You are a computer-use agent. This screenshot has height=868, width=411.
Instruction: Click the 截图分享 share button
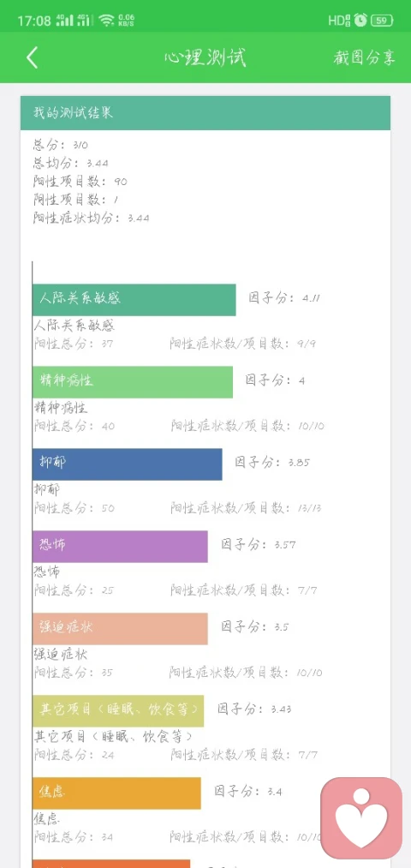(365, 57)
